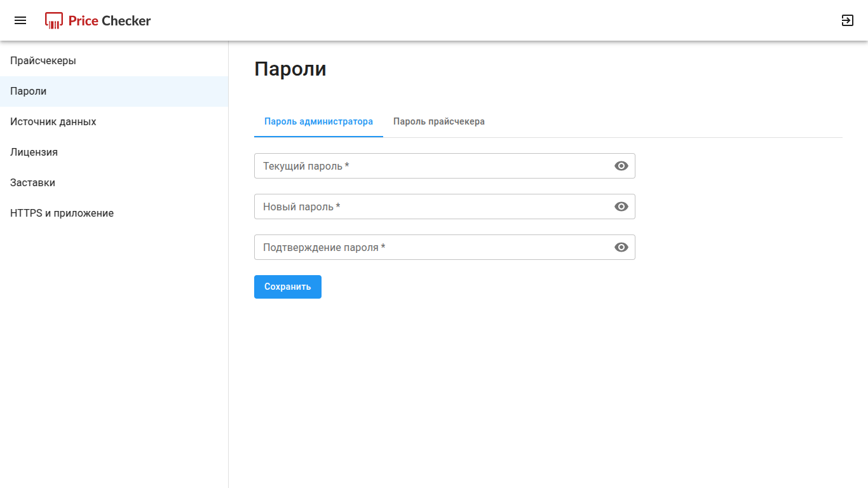Click the Сохранить button
This screenshot has height=488, width=868.
tap(288, 287)
